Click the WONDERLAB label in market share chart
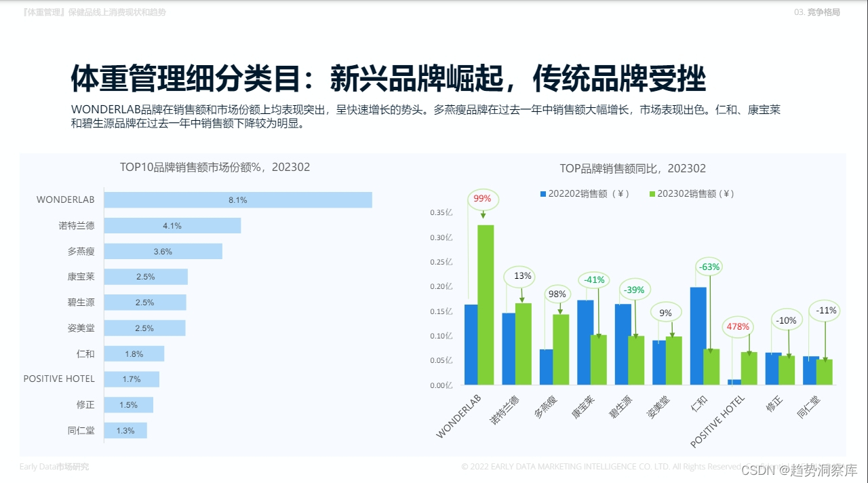 pyautogui.click(x=66, y=200)
